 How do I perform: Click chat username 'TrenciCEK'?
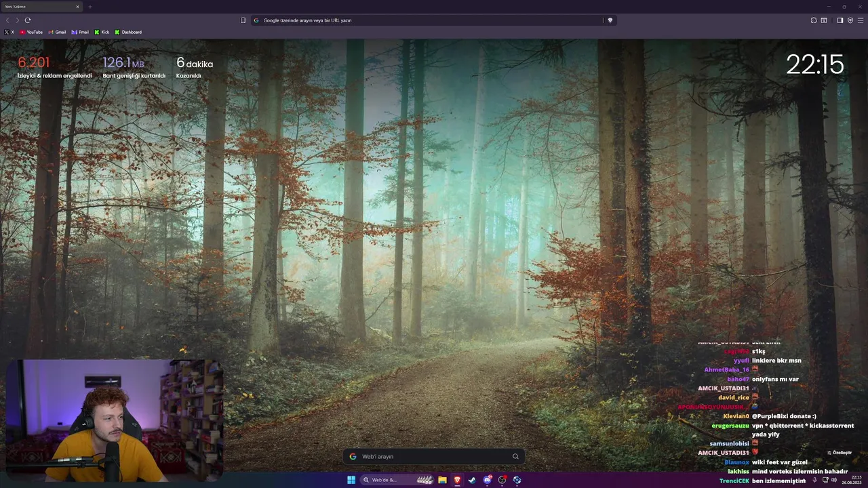734,481
